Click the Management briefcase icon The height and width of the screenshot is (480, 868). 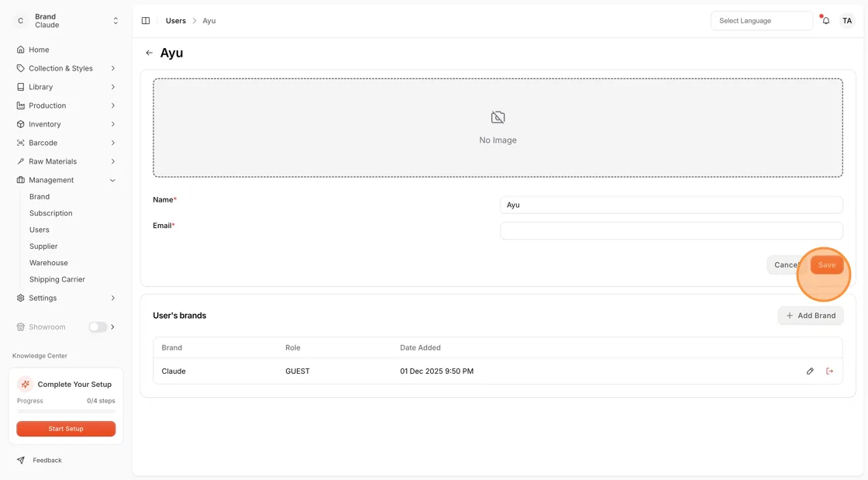[x=20, y=180]
